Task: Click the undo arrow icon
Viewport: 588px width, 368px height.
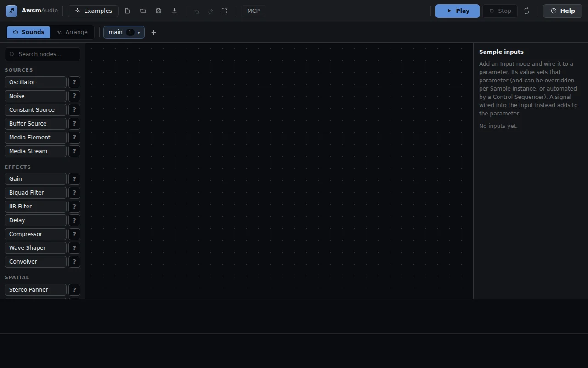Action: [x=197, y=11]
